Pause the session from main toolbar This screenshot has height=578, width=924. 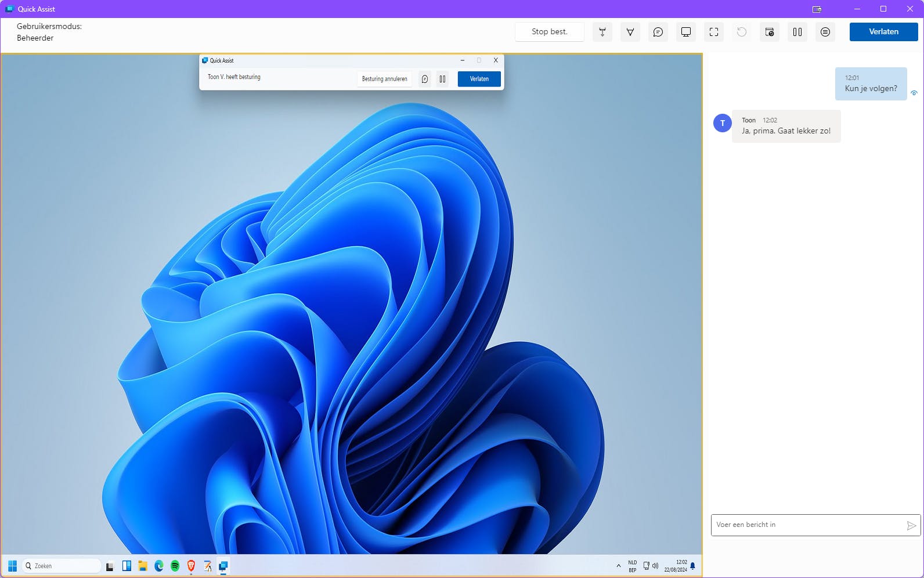coord(797,32)
